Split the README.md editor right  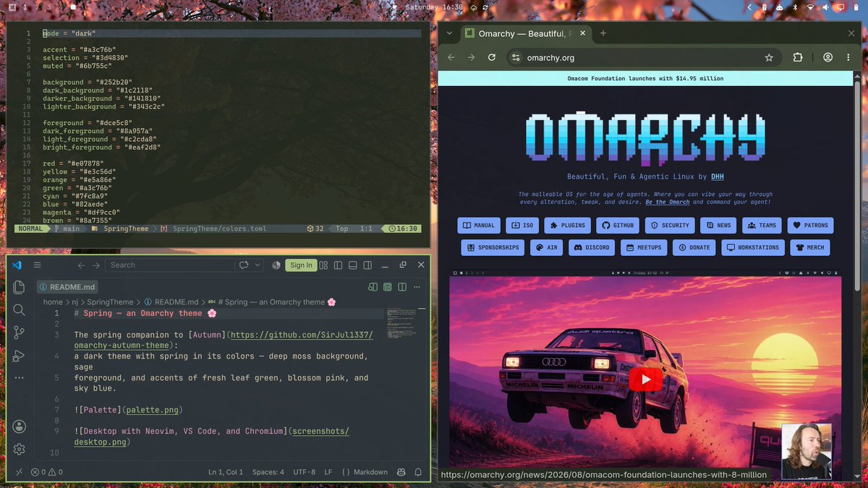[x=402, y=287]
